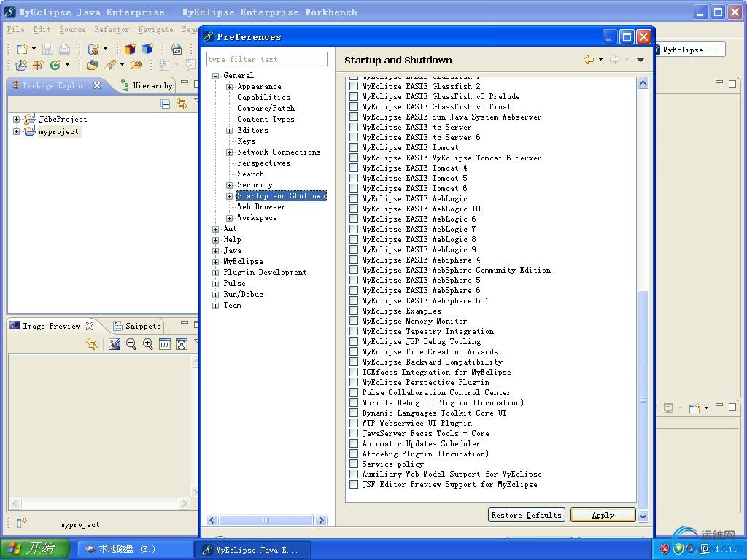Open the Refactor menu
The width and height of the screenshot is (747, 560).
(112, 29)
